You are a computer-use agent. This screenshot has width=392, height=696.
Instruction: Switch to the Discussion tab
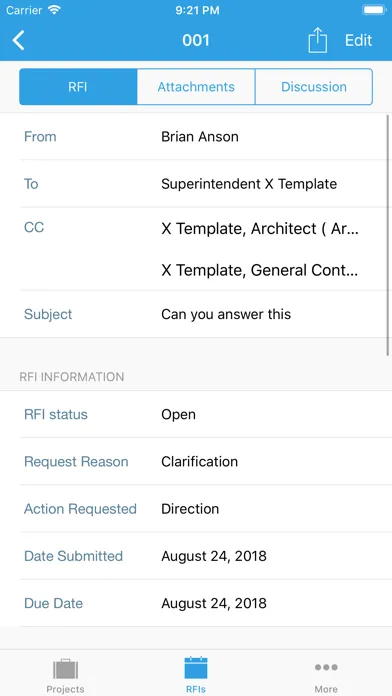pos(314,87)
